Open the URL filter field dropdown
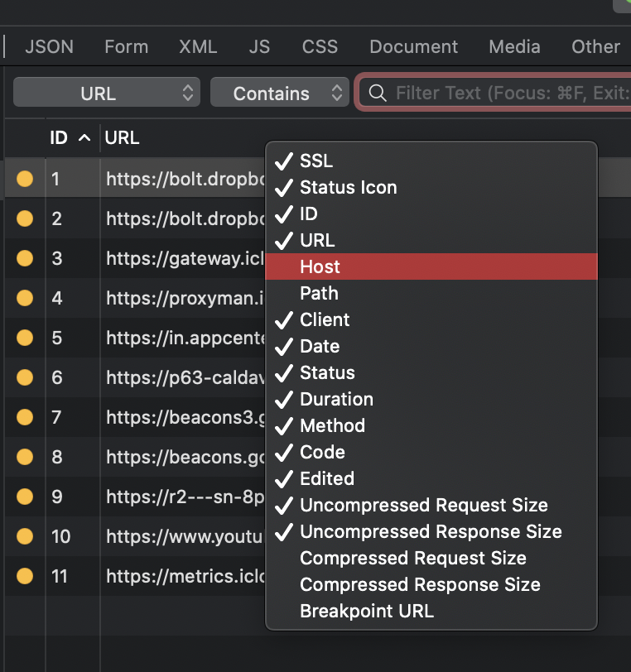Screen dimensions: 631x672 (107, 92)
